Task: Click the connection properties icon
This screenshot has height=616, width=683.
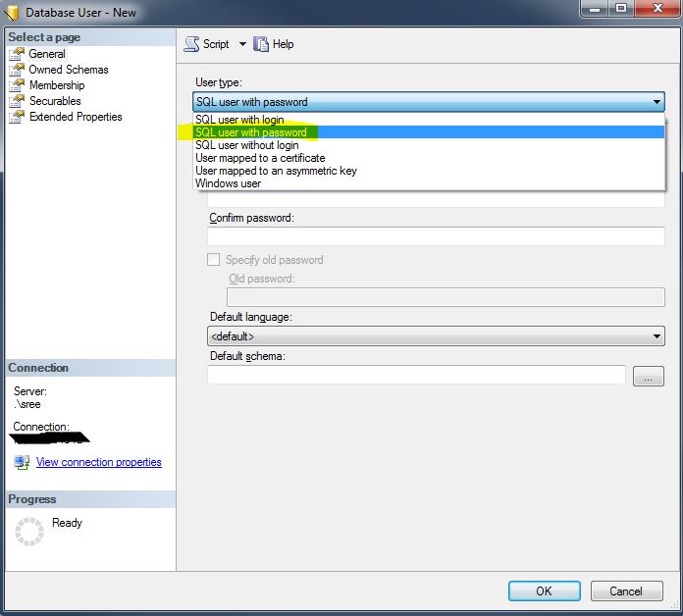Action: click(x=22, y=462)
